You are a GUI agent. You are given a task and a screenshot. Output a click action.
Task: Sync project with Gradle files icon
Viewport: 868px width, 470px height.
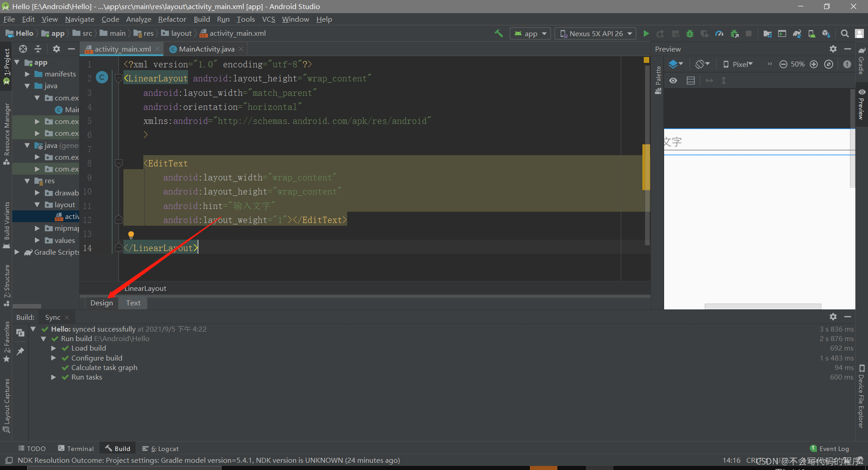pos(797,33)
